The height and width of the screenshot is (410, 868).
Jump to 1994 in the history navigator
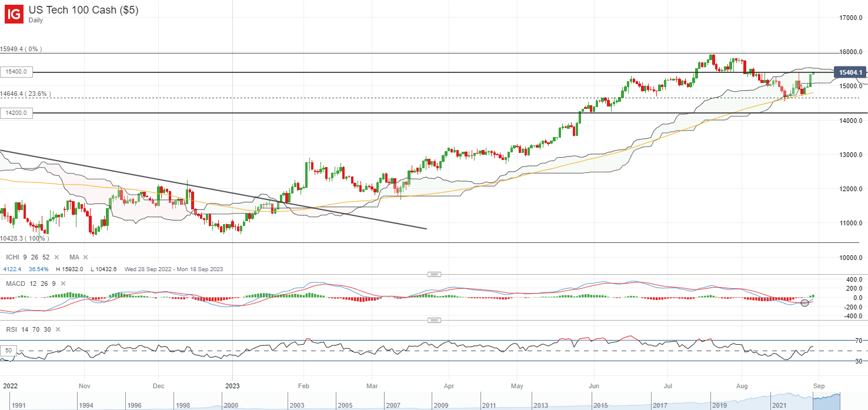click(87, 405)
